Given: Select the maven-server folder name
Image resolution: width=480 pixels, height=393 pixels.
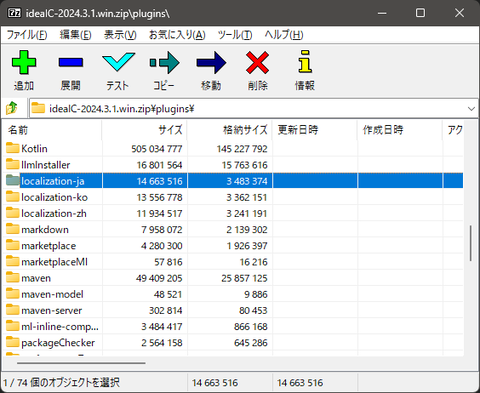Looking at the screenshot, I should click(52, 310).
